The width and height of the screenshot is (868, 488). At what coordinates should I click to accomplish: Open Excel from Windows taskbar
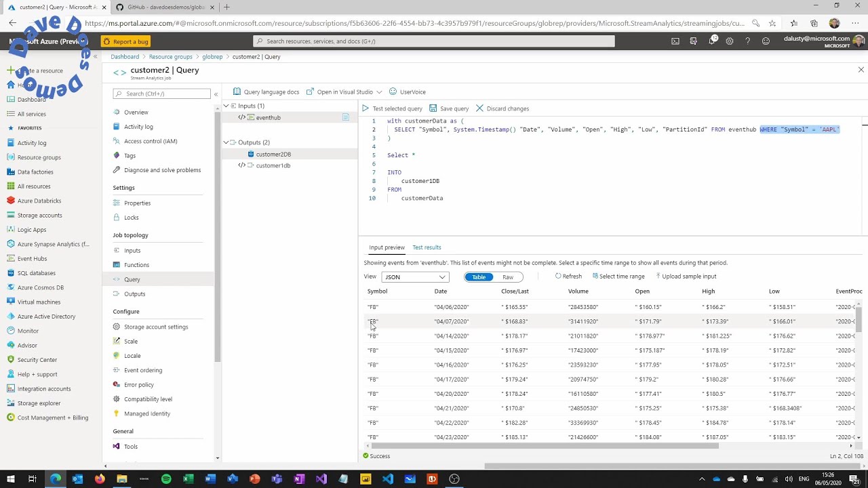(188, 479)
